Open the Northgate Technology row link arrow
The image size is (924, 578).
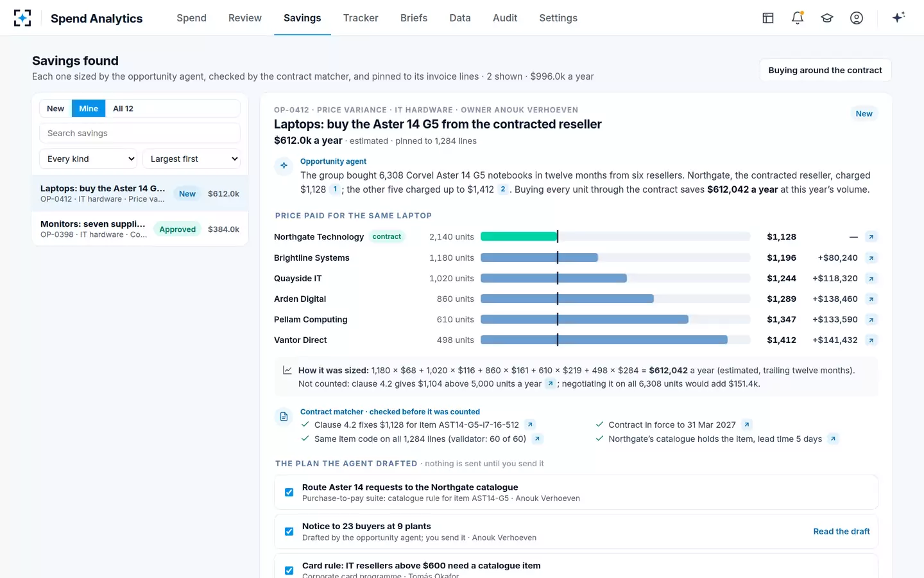(x=871, y=237)
